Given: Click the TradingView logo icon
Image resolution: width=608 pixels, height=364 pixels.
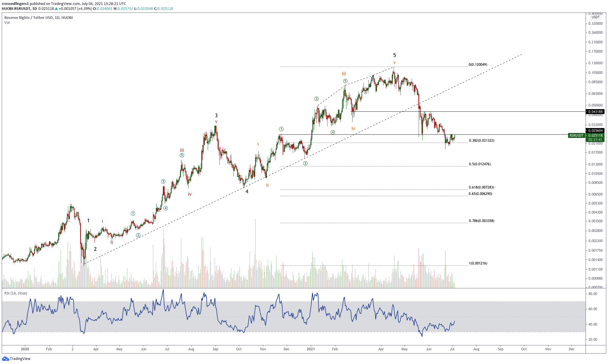Looking at the screenshot, I should coord(6,358).
